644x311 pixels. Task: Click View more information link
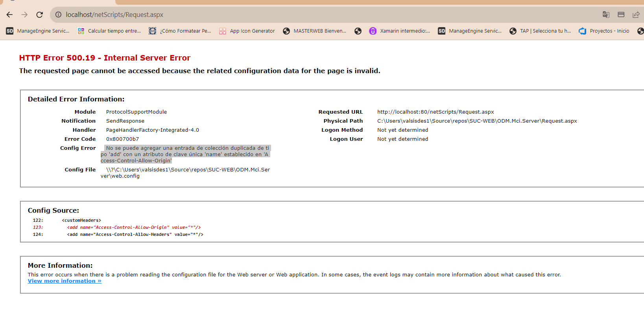(x=65, y=281)
